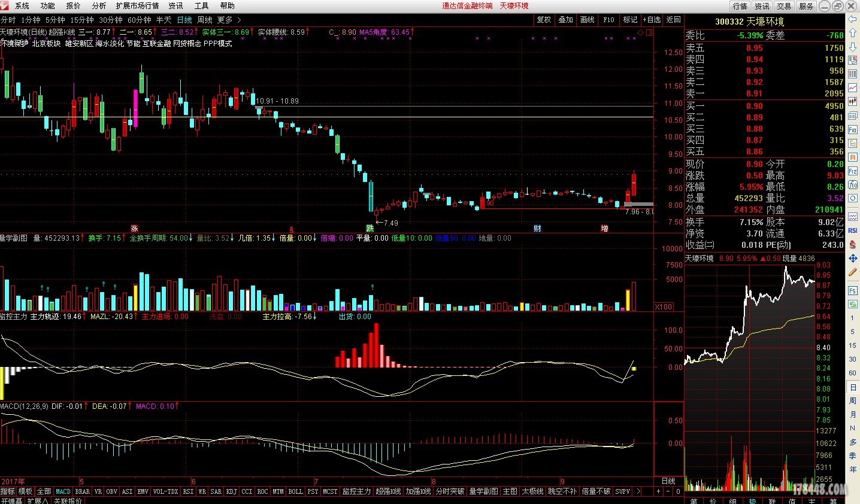Switch chart to the 60分钟 period

tap(140, 20)
